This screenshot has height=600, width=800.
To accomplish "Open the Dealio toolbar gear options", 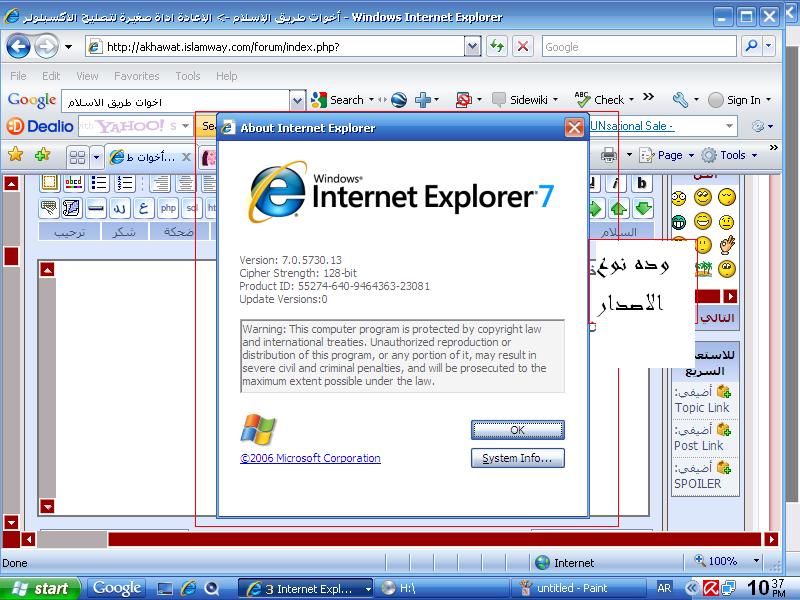I will point(758,126).
